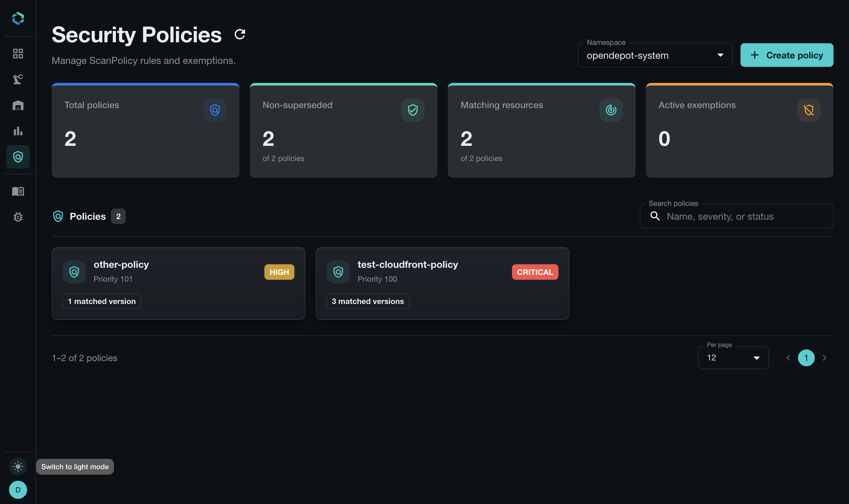Image resolution: width=849 pixels, height=504 pixels.
Task: Click the 3 matched versions chip
Action: pyautogui.click(x=368, y=301)
